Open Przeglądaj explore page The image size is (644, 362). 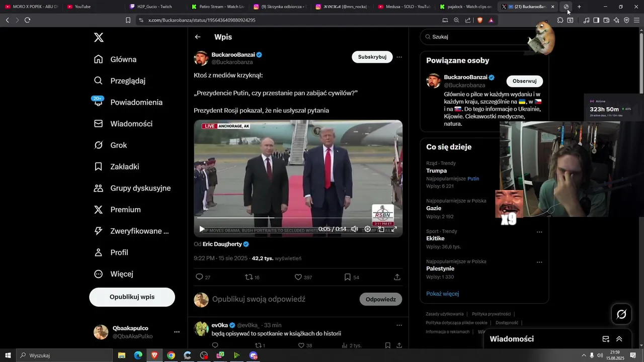[x=120, y=81]
